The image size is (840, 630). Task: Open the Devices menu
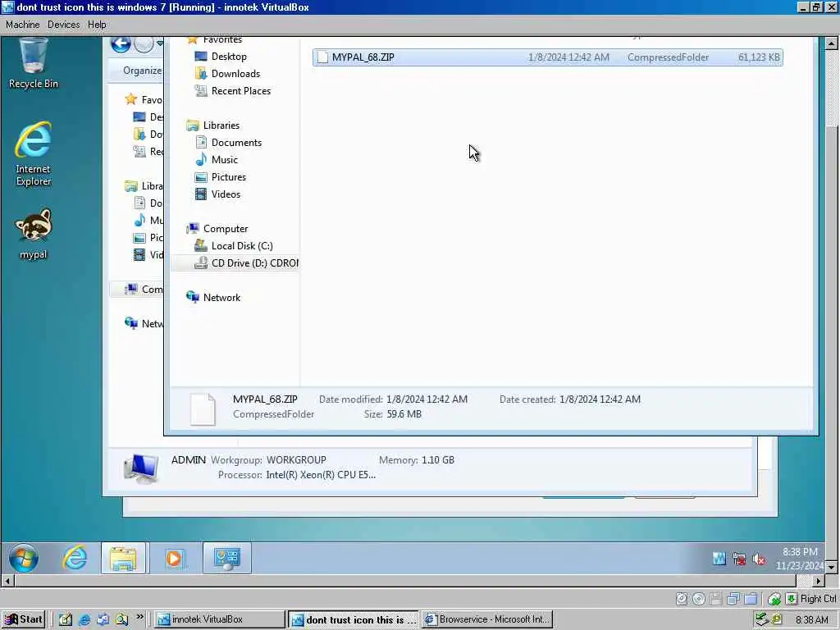point(63,25)
